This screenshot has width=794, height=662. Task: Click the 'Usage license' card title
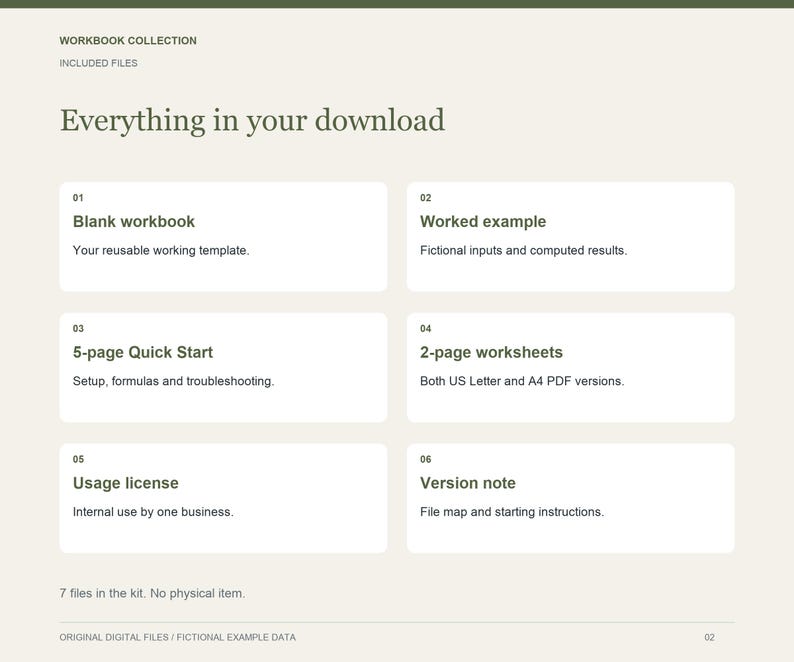point(126,483)
